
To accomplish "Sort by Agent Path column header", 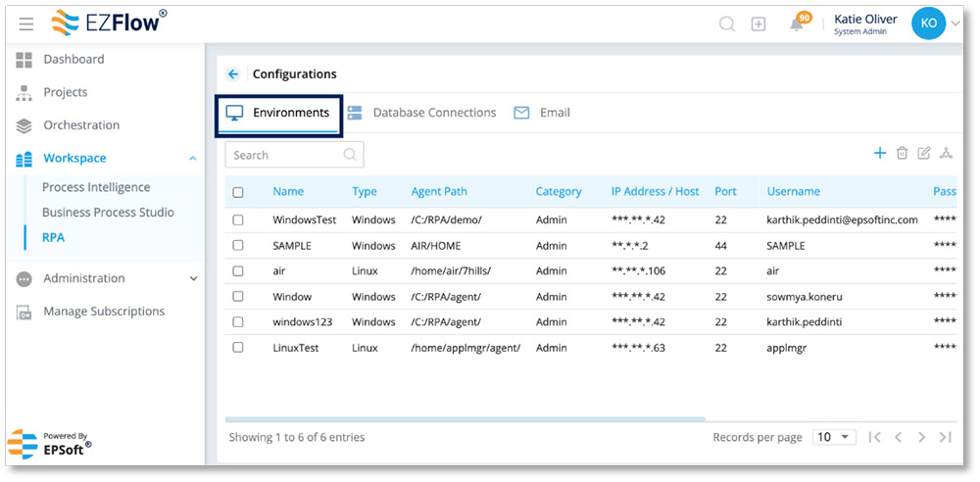I will click(439, 192).
